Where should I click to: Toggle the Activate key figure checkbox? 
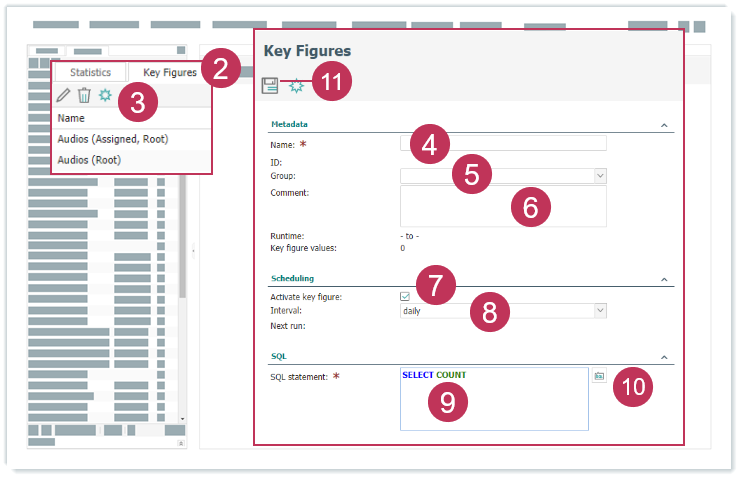tap(405, 297)
